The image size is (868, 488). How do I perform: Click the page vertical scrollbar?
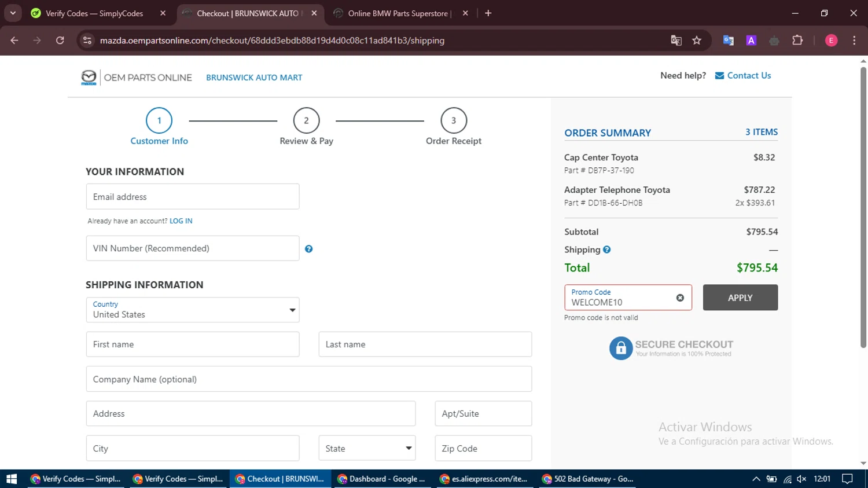(863, 207)
